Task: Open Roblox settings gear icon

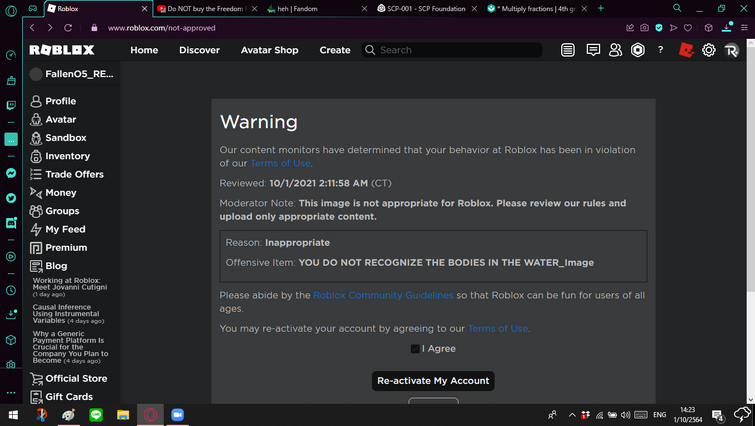Action: (709, 50)
